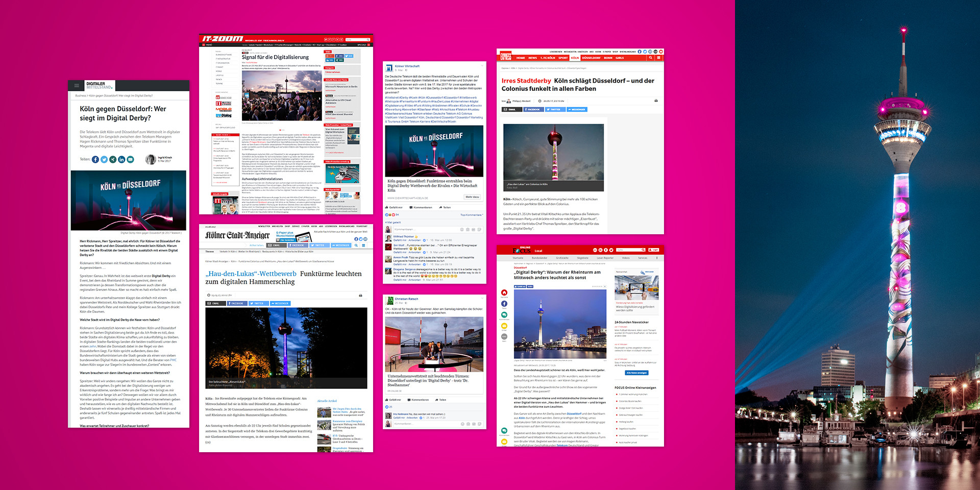Focus the IT-Zoom search field
This screenshot has height=490, width=980.
(358, 39)
